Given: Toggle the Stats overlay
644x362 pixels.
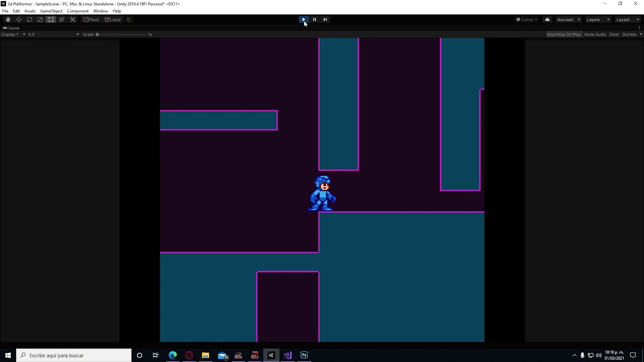Looking at the screenshot, I should click(x=614, y=35).
